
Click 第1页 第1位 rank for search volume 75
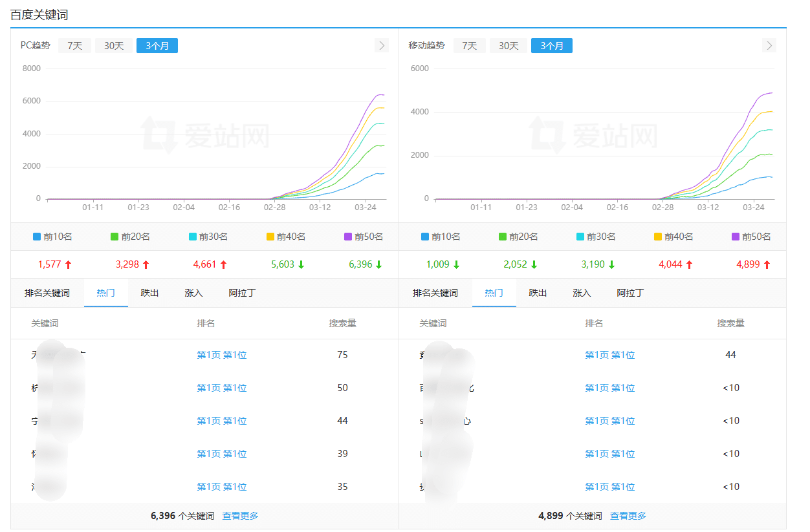222,355
